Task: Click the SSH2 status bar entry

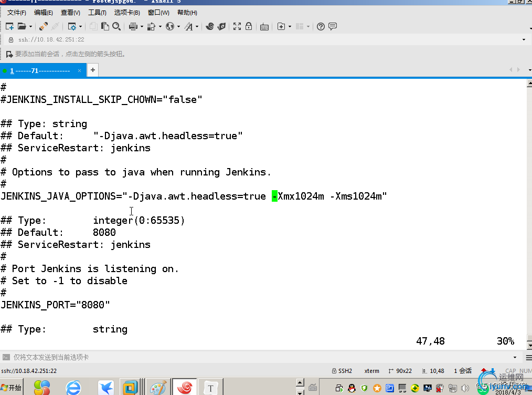Action: [342, 371]
